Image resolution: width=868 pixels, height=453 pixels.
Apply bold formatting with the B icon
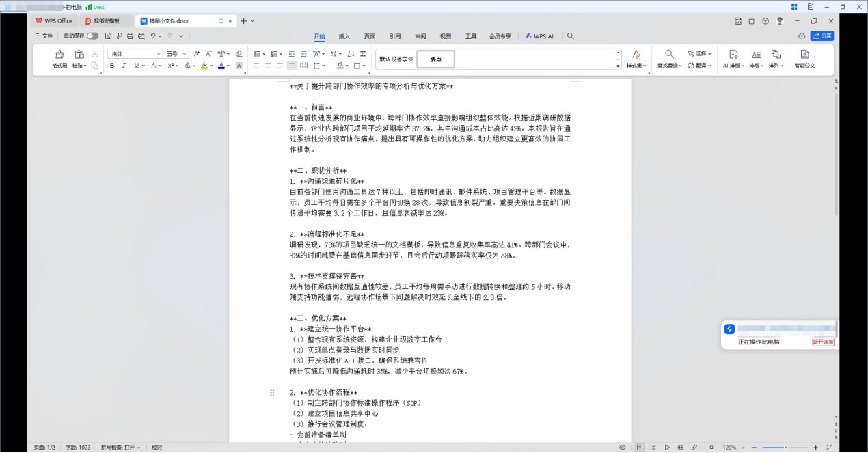[x=112, y=66]
